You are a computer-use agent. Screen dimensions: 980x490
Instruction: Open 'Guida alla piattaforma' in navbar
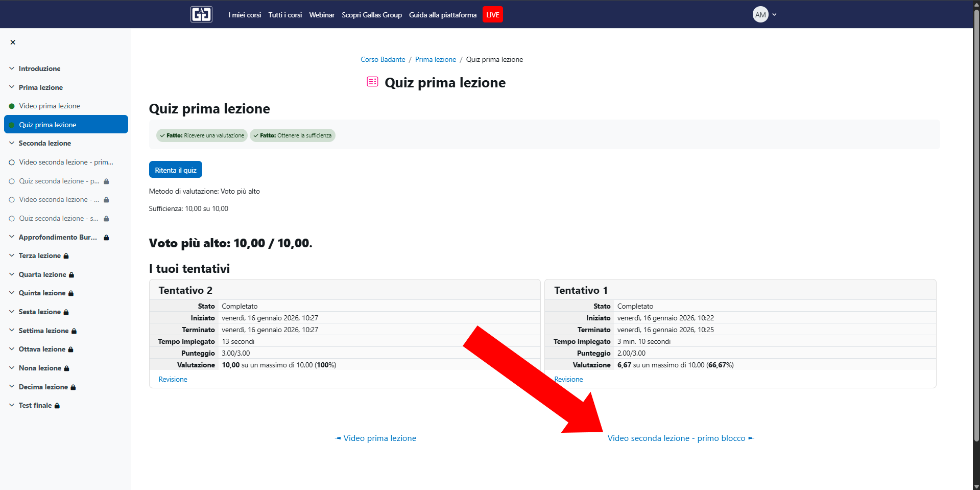[442, 15]
